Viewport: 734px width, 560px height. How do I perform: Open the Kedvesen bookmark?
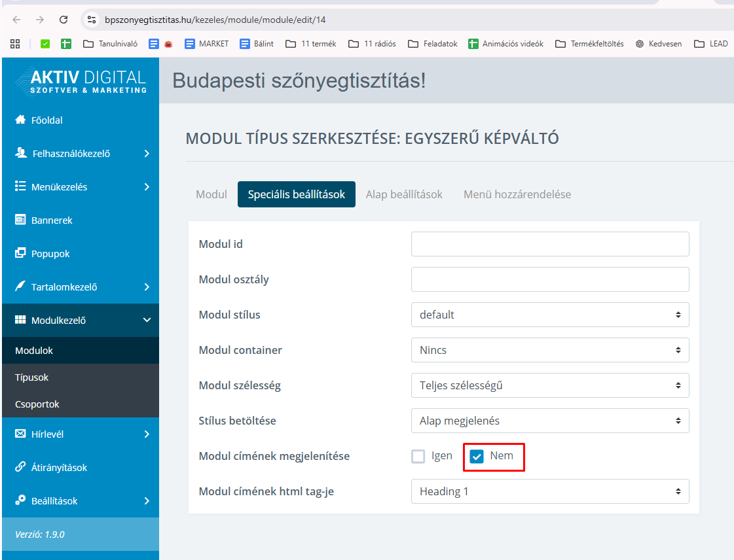click(659, 44)
